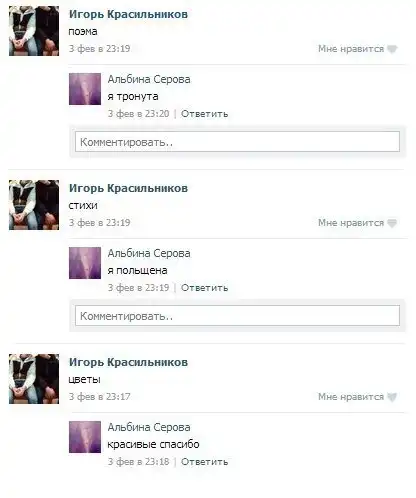Open Игорь Красильников name above 'цветы'
Screen dimensions: 416x498
pos(128,362)
